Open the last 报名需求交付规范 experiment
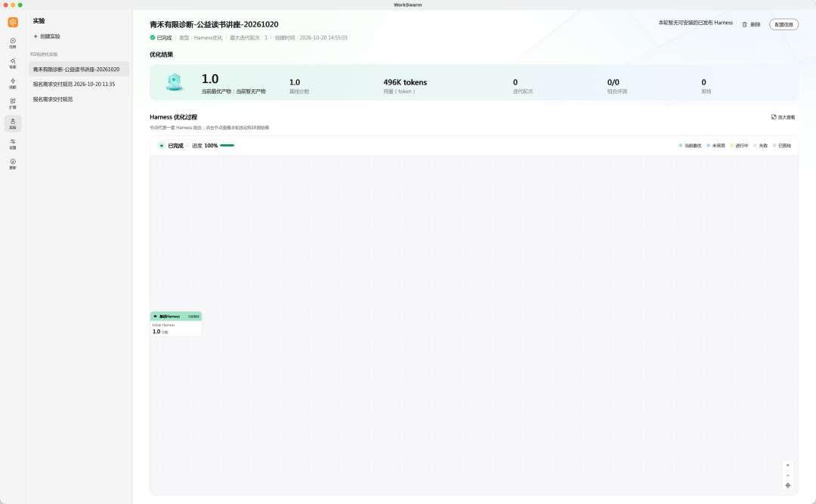816x504 pixels. click(x=79, y=99)
